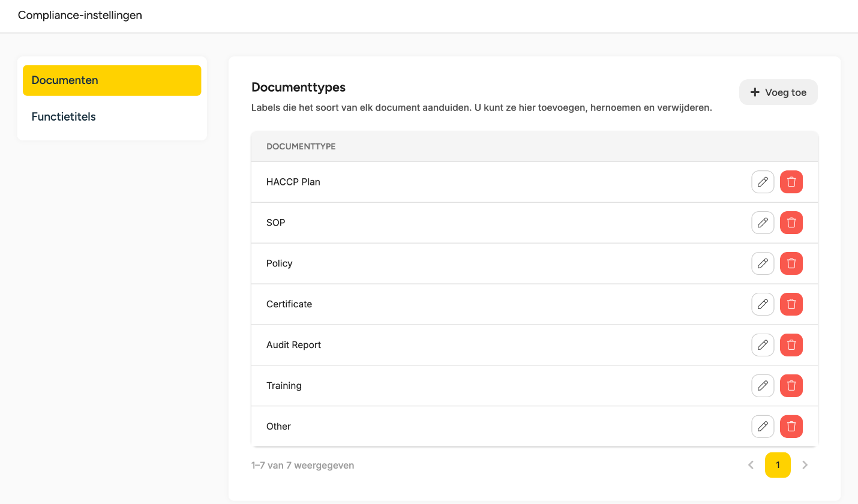Edit the Audit Report document type

(x=763, y=345)
